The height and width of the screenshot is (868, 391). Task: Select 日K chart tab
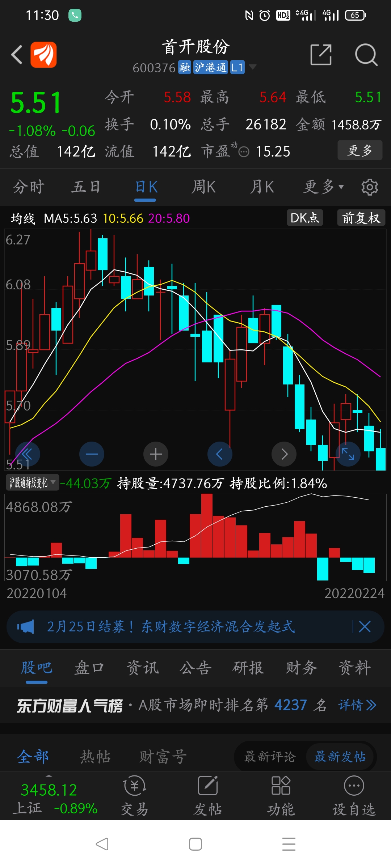pyautogui.click(x=146, y=187)
